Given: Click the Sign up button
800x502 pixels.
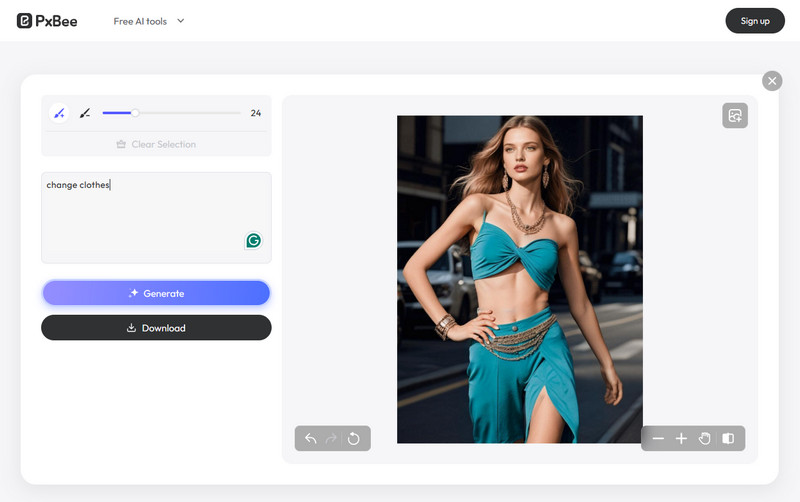Looking at the screenshot, I should (x=754, y=21).
